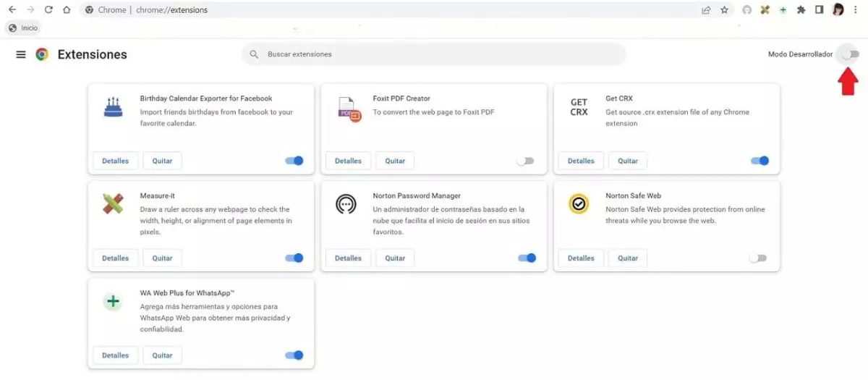Select 'WA Web Plus for WhatsApp' title

point(187,293)
